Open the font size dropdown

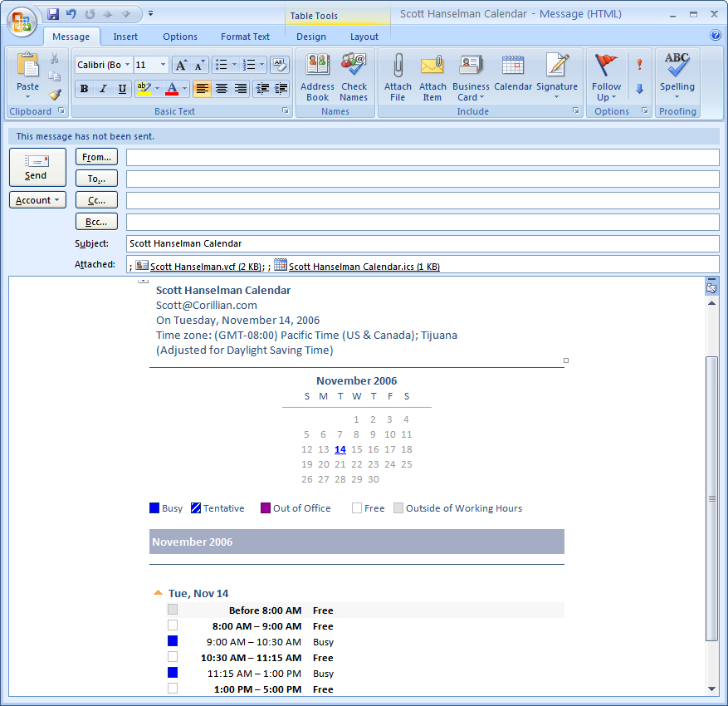pyautogui.click(x=163, y=65)
